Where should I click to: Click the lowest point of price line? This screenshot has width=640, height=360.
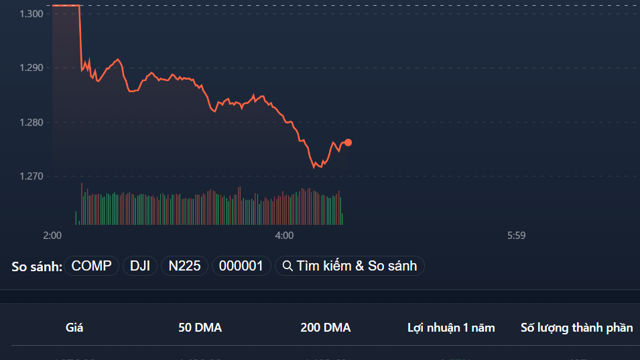pyautogui.click(x=314, y=167)
